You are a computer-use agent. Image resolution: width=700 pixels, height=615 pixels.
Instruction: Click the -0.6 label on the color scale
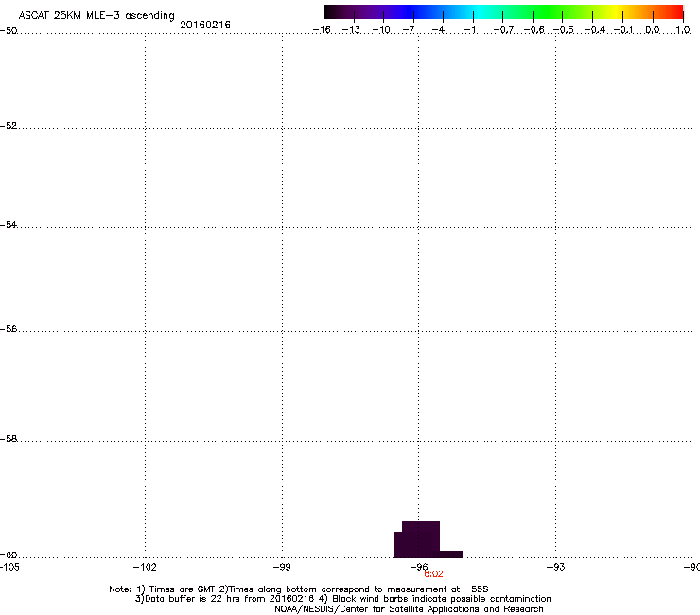(x=534, y=30)
